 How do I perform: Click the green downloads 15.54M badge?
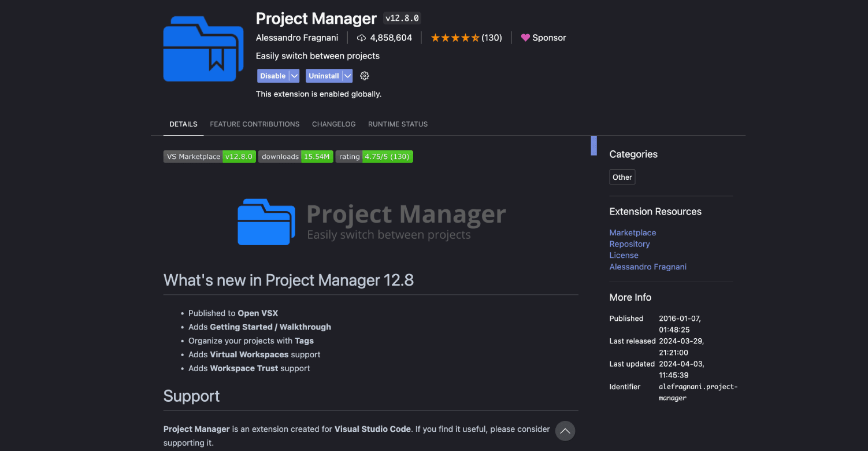[x=295, y=157]
